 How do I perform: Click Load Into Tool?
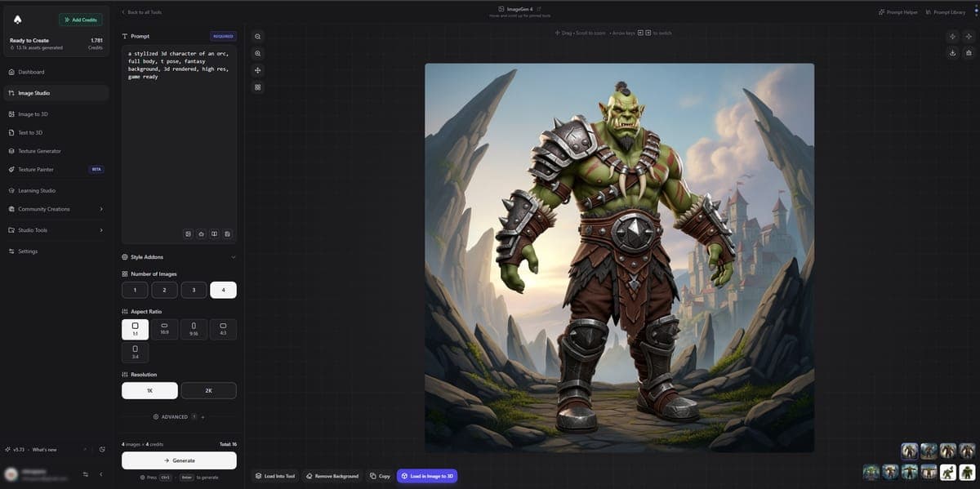coord(274,476)
